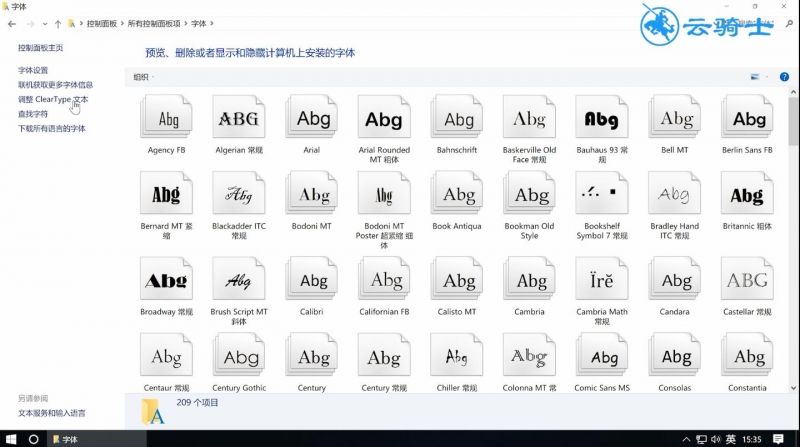Open the help question mark icon
Viewport: 800px width, 447px height.
[784, 77]
